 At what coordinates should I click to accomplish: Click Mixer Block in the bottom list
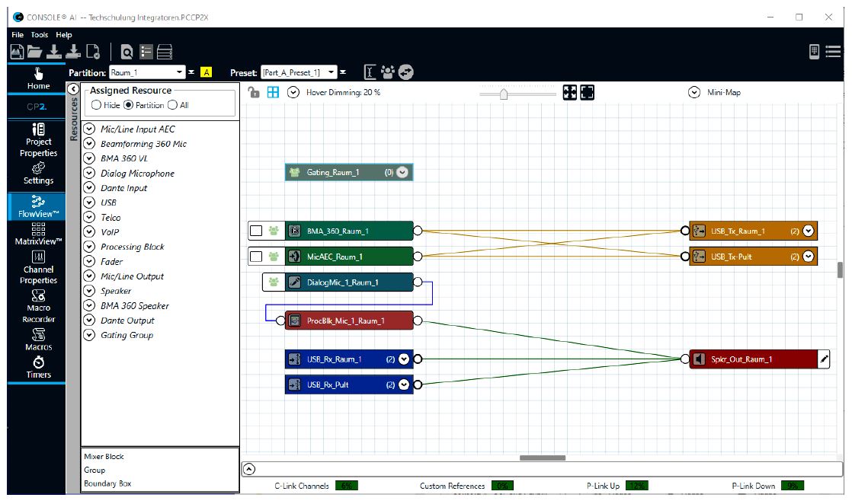(x=104, y=457)
